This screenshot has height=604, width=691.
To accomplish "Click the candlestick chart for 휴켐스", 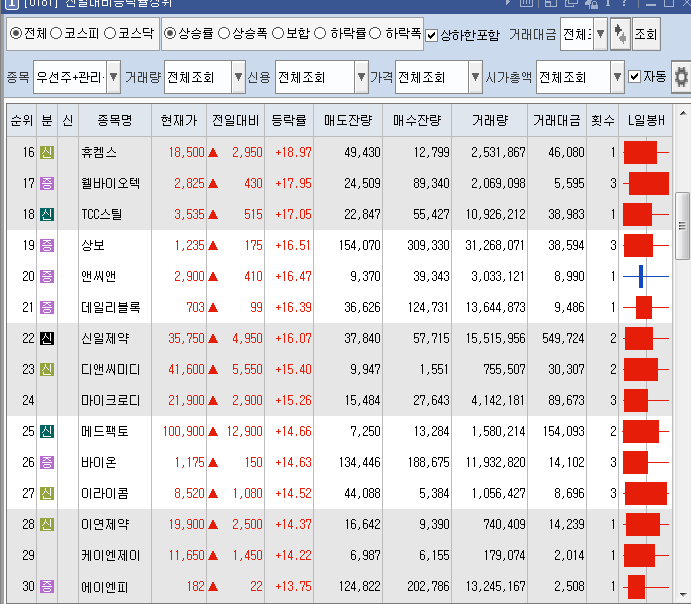I will (x=646, y=152).
